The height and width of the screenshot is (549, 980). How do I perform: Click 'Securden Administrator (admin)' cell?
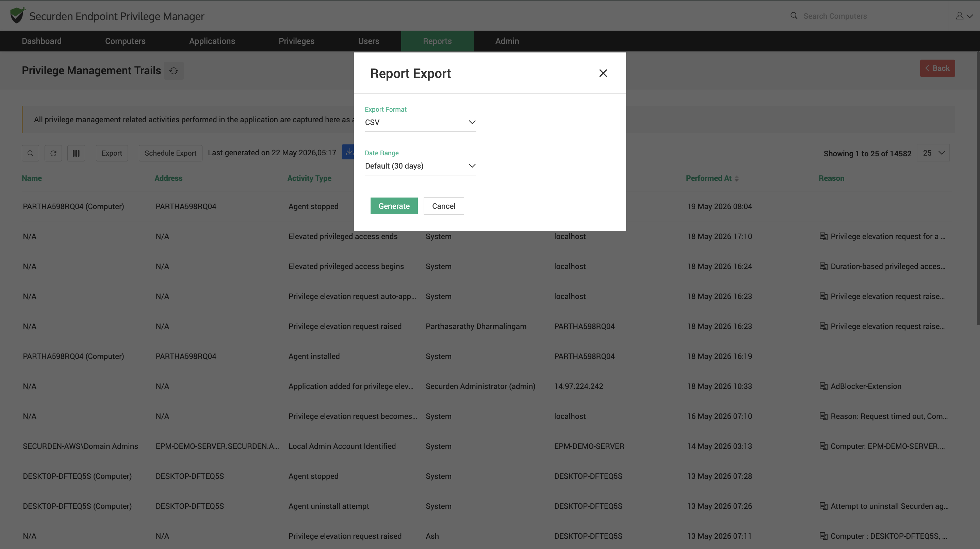pos(480,386)
